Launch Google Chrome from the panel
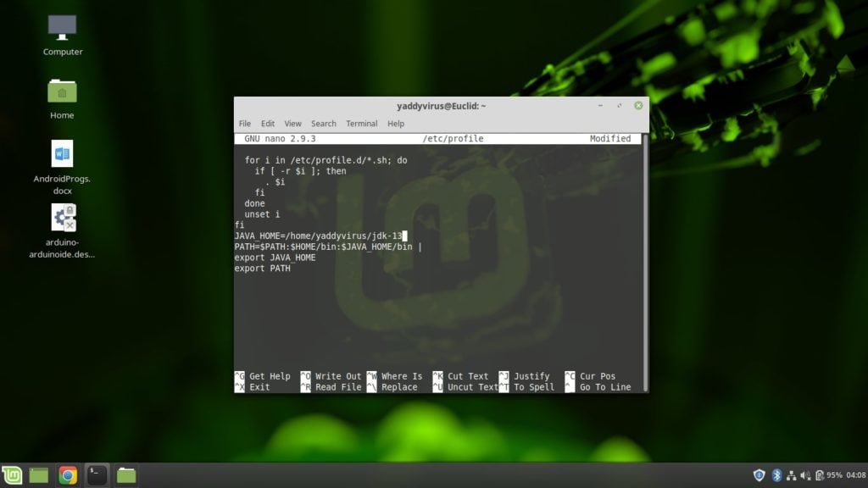868x488 pixels. 68,475
